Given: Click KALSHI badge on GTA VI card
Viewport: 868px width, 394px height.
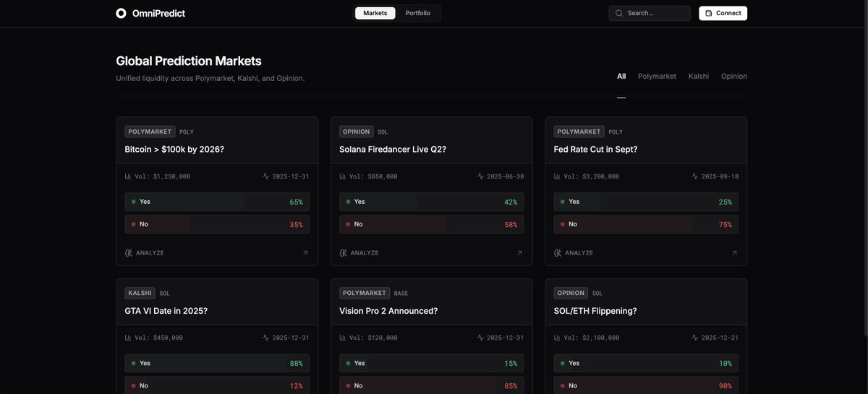Looking at the screenshot, I should pos(140,293).
